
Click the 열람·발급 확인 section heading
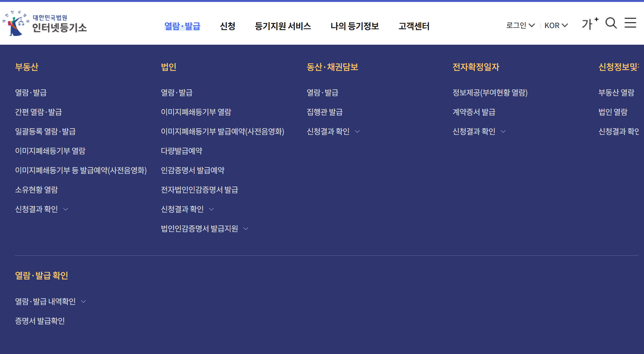41,275
